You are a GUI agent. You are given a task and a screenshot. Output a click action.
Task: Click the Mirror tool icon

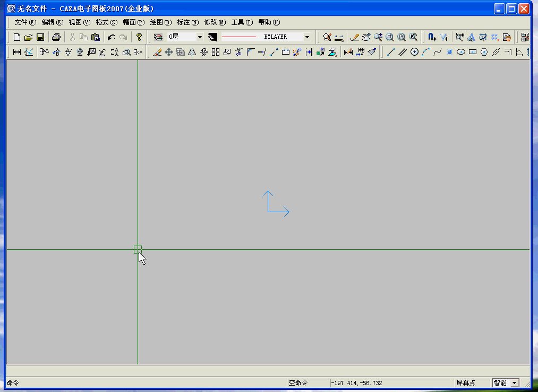[x=192, y=52]
